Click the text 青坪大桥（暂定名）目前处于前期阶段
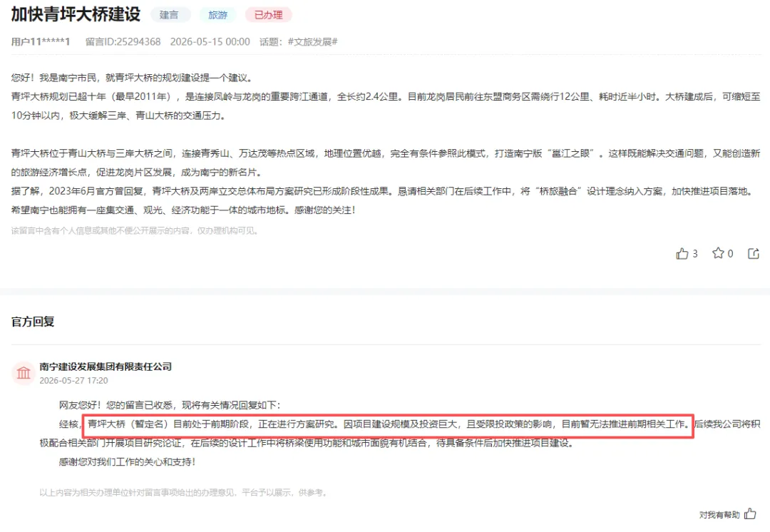The width and height of the screenshot is (770, 532). [169, 424]
